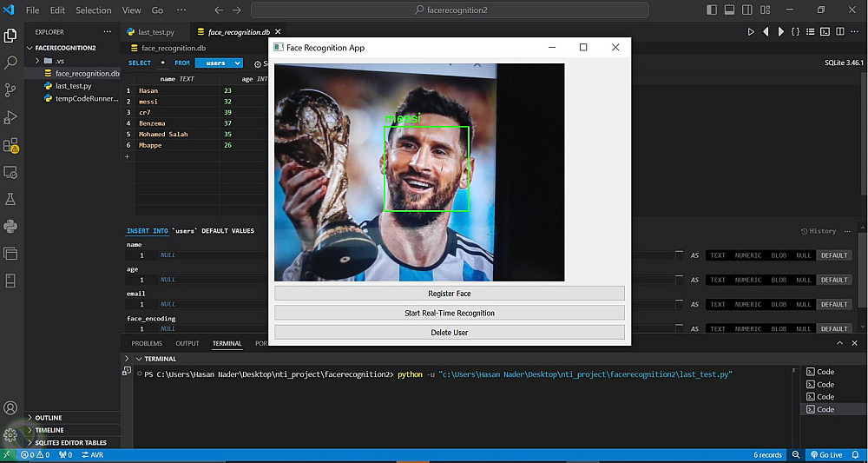
Task: Switch to the PROBLEMS panel tab
Action: point(147,343)
